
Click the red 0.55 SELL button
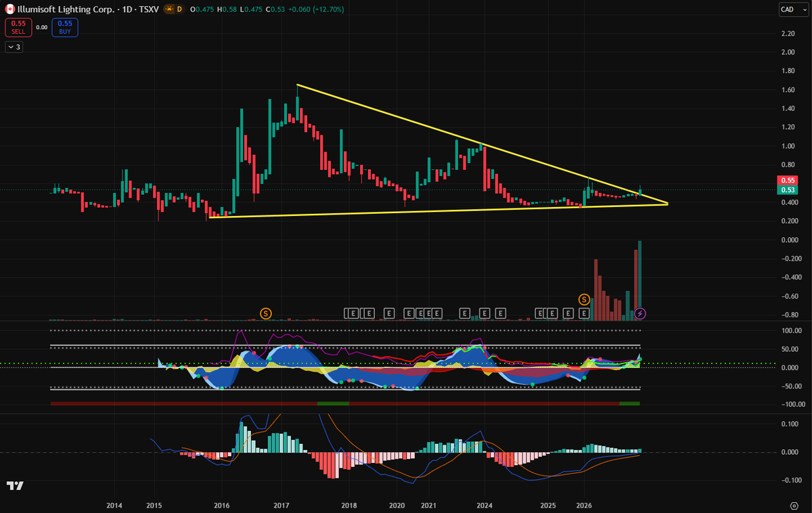pyautogui.click(x=18, y=27)
